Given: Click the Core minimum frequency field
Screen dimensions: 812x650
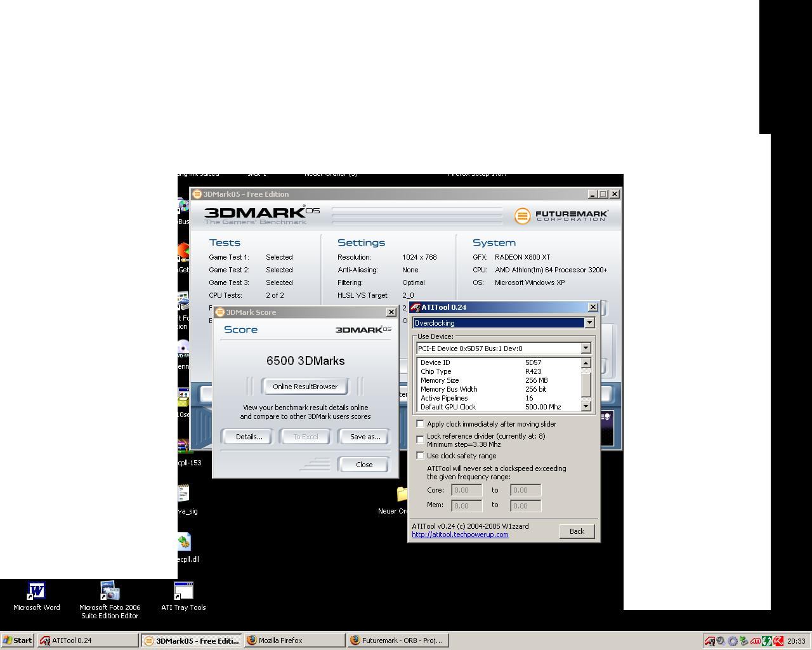Looking at the screenshot, I should (x=466, y=490).
